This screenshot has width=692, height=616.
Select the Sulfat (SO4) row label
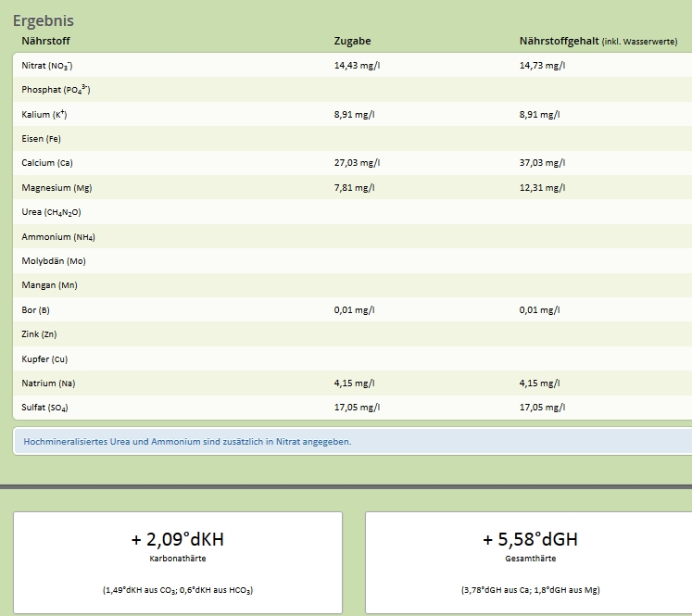[x=44, y=408]
